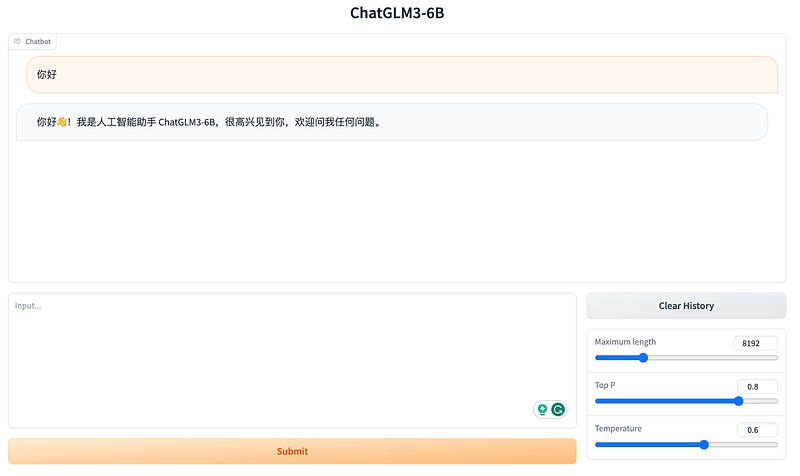Submit the message with Submit button
This screenshot has height=476, width=800.
click(x=292, y=451)
